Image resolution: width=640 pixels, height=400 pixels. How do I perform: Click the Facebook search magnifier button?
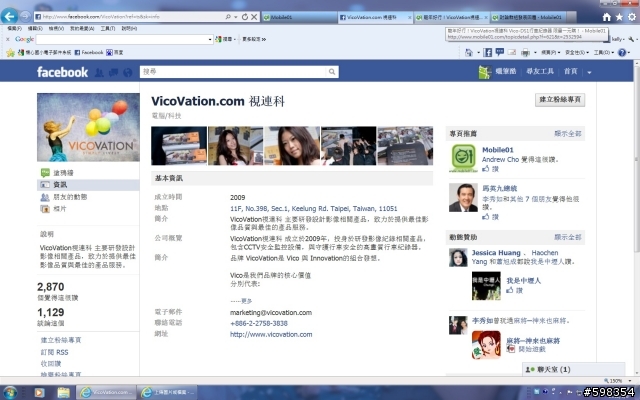click(x=332, y=72)
